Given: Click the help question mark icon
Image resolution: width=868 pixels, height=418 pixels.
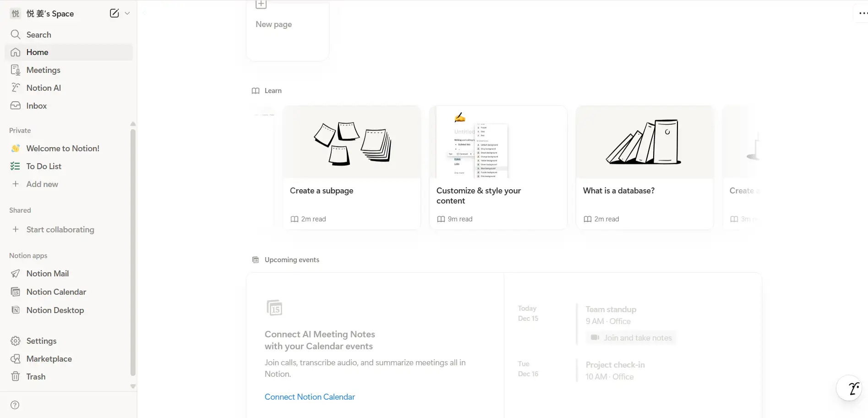Looking at the screenshot, I should click(x=15, y=405).
